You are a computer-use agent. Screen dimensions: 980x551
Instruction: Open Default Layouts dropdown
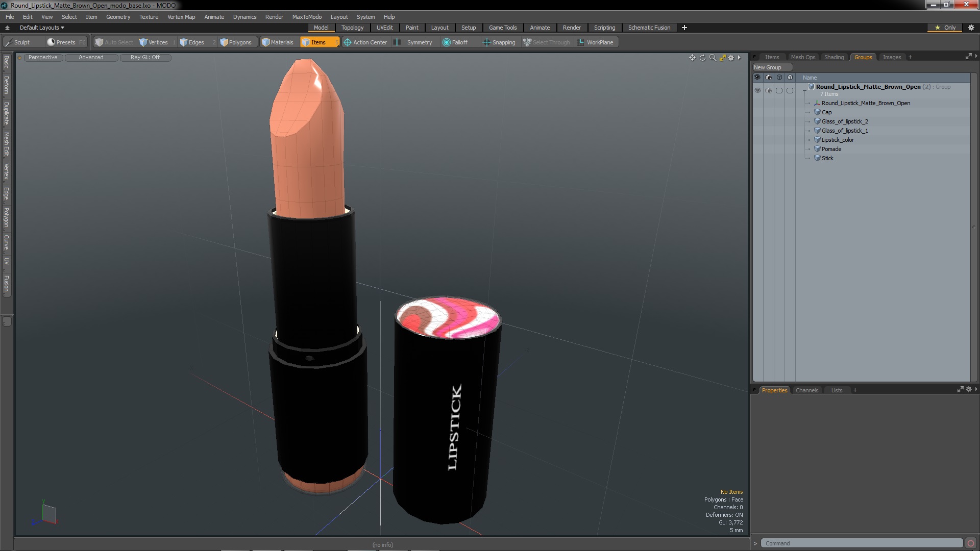coord(42,28)
